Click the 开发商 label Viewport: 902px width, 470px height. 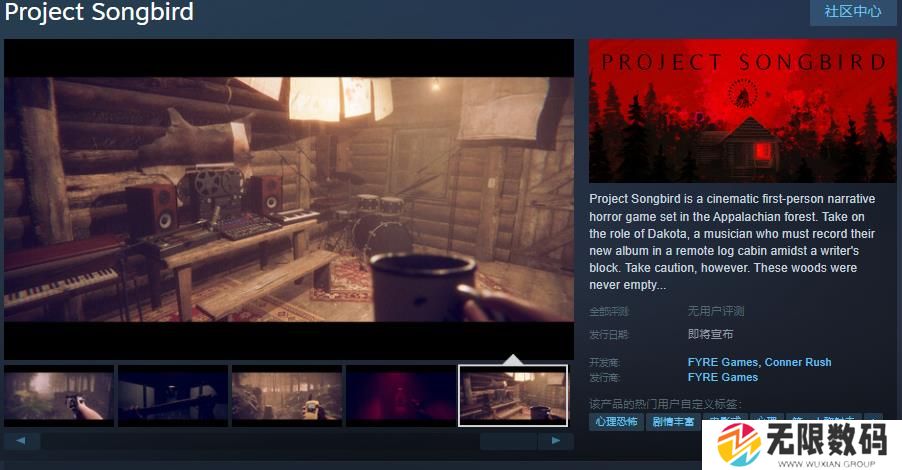[604, 362]
